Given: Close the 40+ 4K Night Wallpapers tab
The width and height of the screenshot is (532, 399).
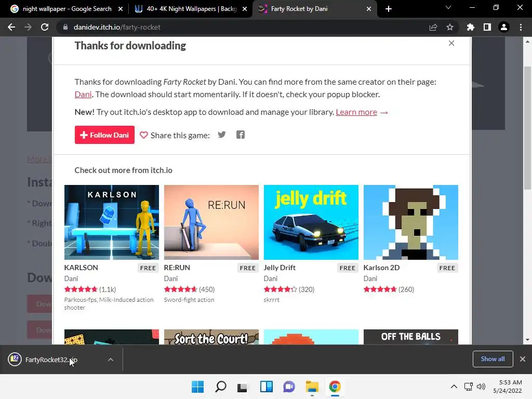Looking at the screenshot, I should 245,9.
